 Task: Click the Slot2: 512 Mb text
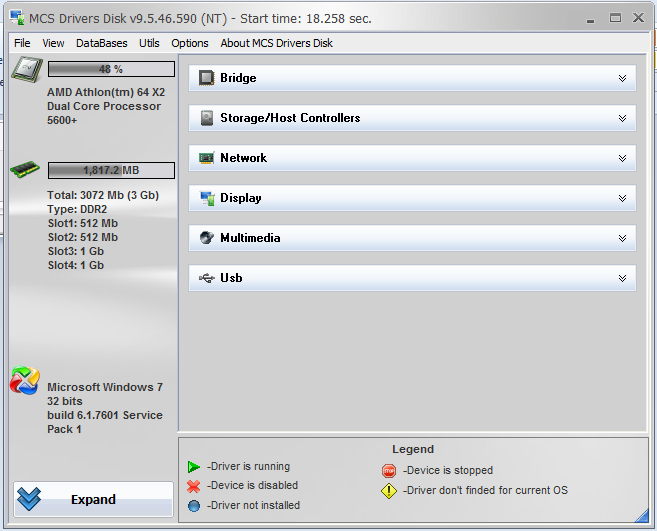(83, 237)
